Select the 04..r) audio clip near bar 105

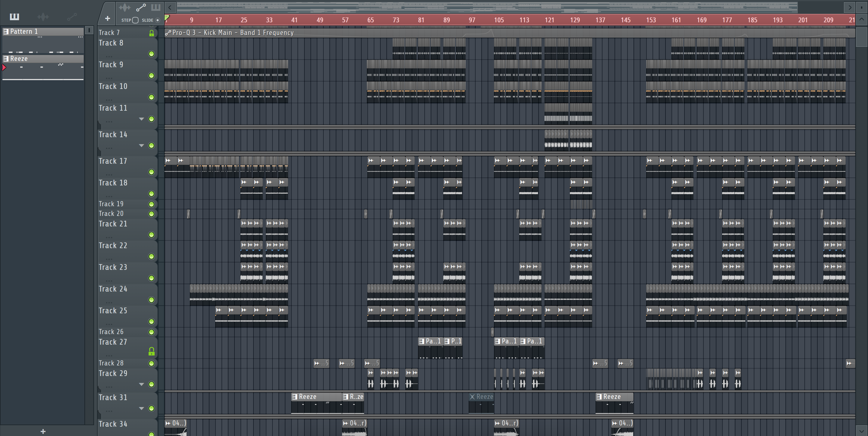(506, 428)
